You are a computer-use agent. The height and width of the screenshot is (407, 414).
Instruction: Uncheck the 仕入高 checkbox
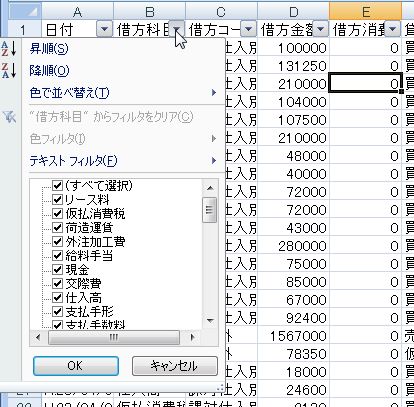point(58,297)
